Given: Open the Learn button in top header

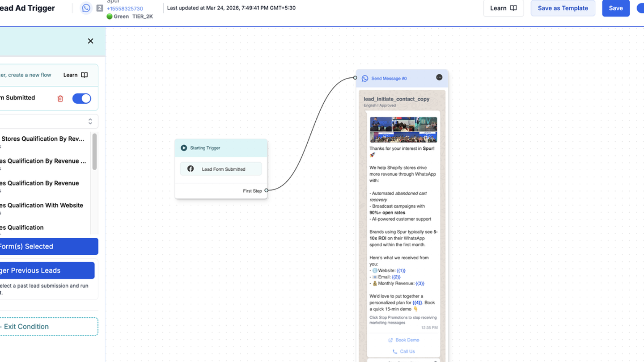Looking at the screenshot, I should click(x=503, y=8).
